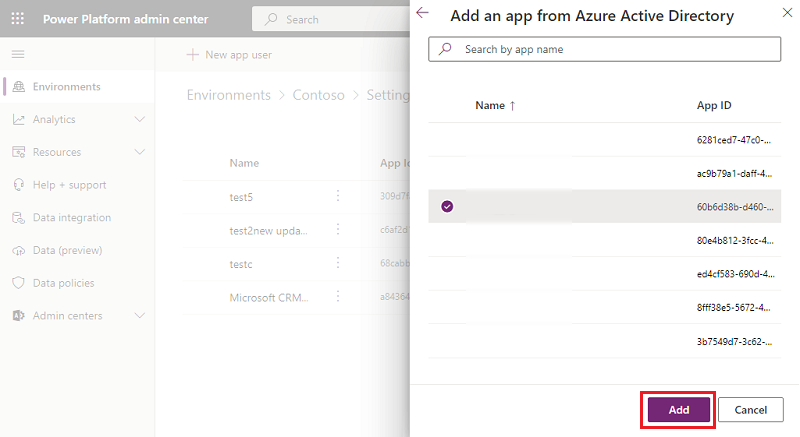
Task: Click the back arrow in the panel header
Action: (x=422, y=13)
